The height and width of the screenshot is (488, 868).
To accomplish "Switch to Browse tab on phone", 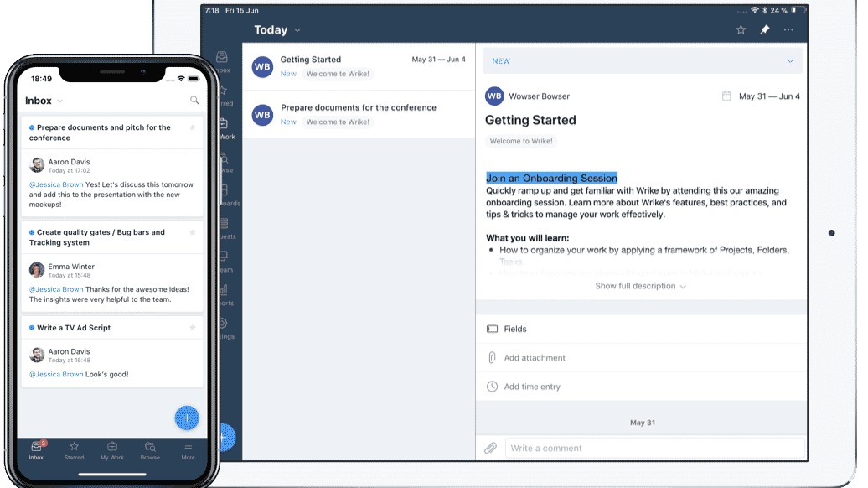I will click(150, 450).
